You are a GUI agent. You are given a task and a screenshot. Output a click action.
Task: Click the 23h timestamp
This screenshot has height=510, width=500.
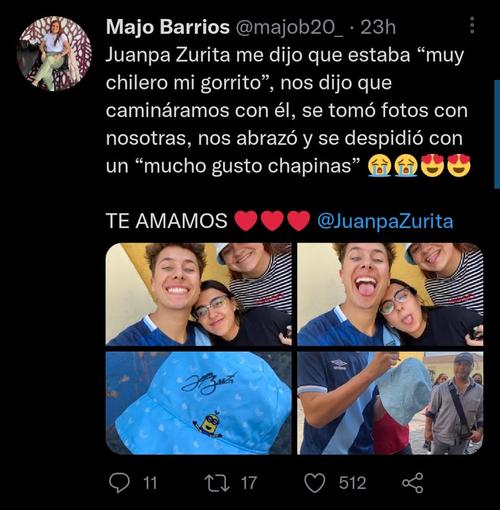[x=378, y=27]
